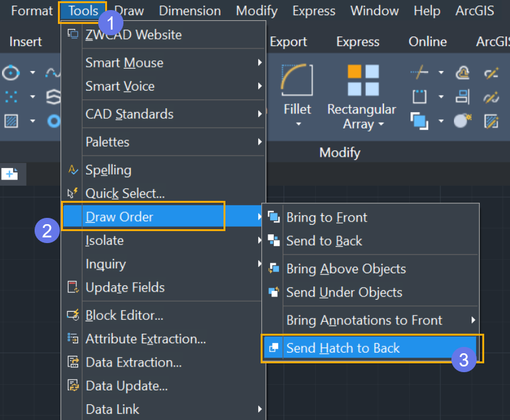Click the Block Editor icon

[73, 315]
